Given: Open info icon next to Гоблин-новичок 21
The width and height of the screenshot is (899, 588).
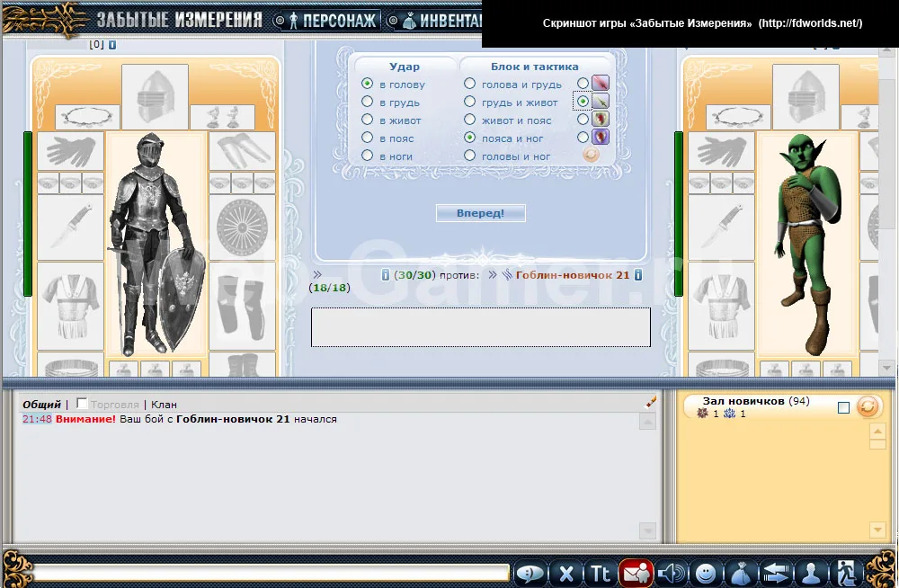Looking at the screenshot, I should [x=638, y=275].
